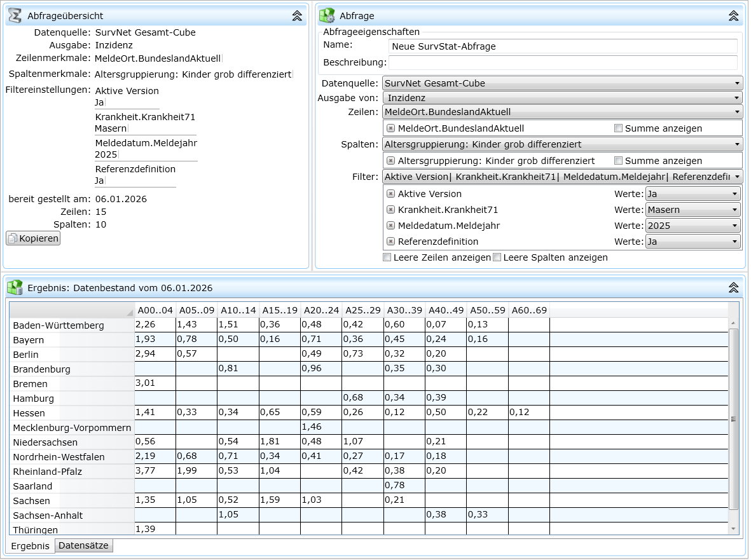Open the Meldejahr 2025 value dropdown
The image size is (751, 560).
pyautogui.click(x=692, y=226)
